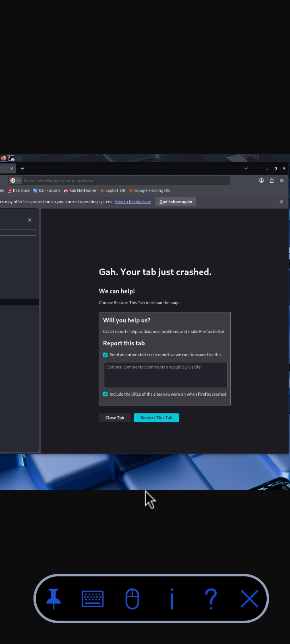The width and height of the screenshot is (290, 644).
Task: Click the address bar search field
Action: pos(126,181)
